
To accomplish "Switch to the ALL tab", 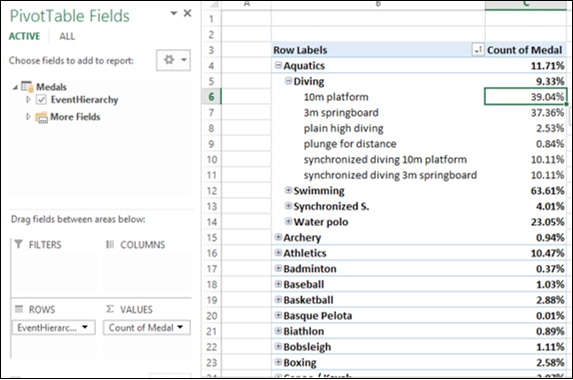I will click(67, 36).
